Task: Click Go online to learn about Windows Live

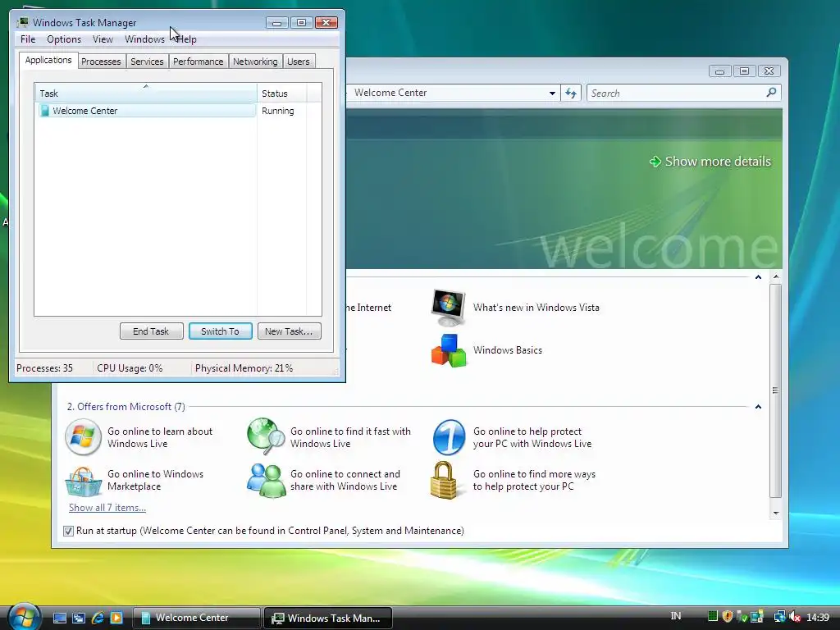Action: click(160, 438)
